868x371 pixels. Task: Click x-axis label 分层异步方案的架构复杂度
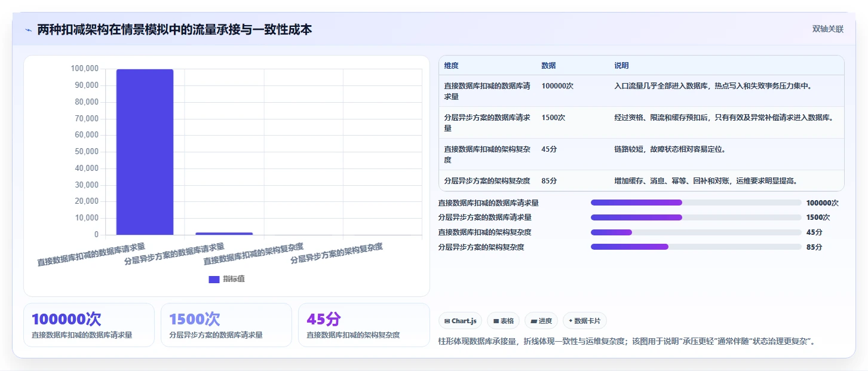click(x=336, y=254)
